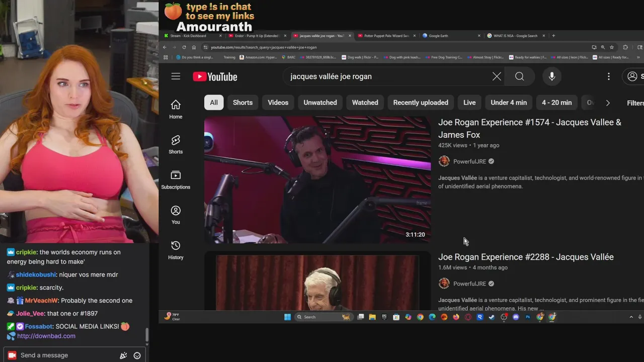Click the MrVeachW username in chat
Screen dimensions: 644x362
coord(41,301)
